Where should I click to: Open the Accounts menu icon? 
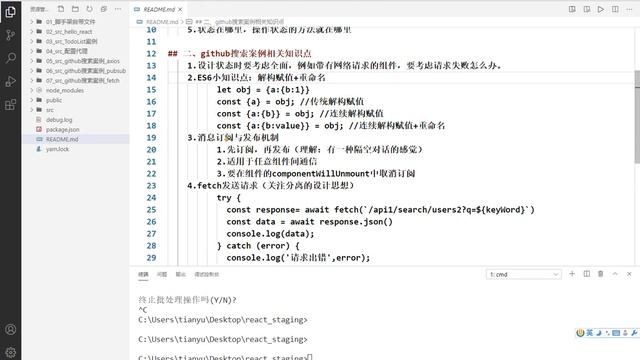11,329
